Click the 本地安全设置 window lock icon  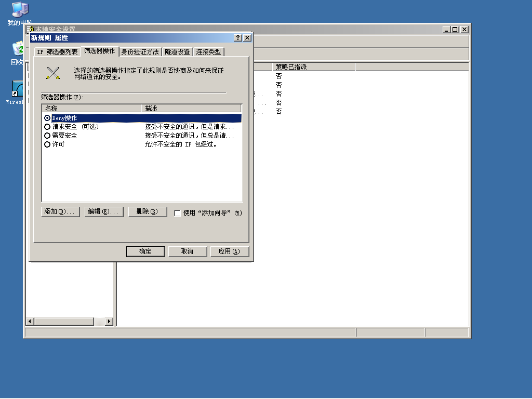(31, 29)
